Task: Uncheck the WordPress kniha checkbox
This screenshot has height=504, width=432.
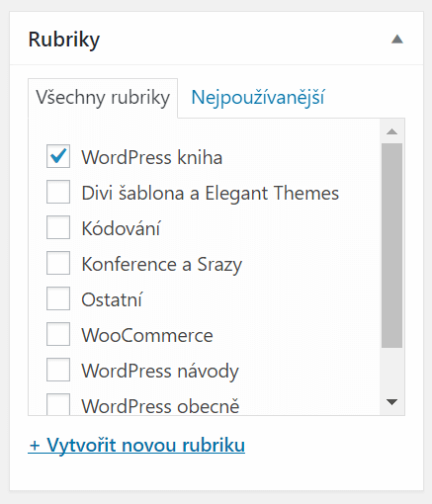Action: tap(58, 156)
